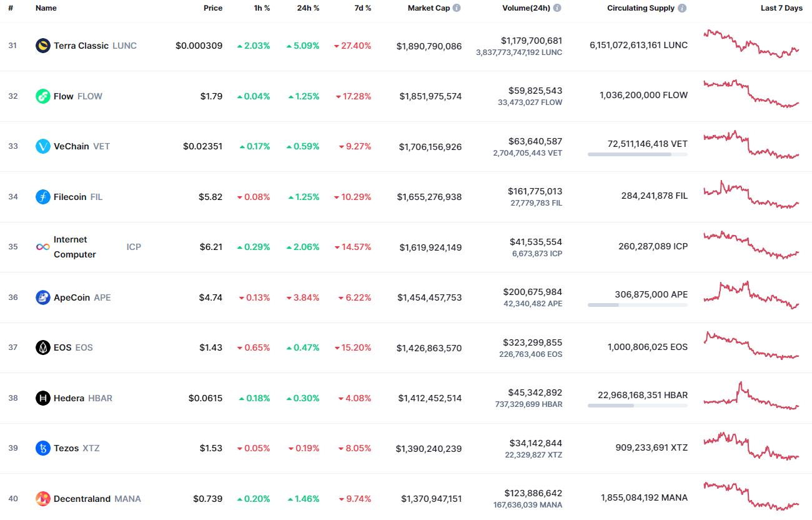Image resolution: width=812 pixels, height=520 pixels.
Task: Click the Decentraland coin logo
Action: (x=43, y=499)
